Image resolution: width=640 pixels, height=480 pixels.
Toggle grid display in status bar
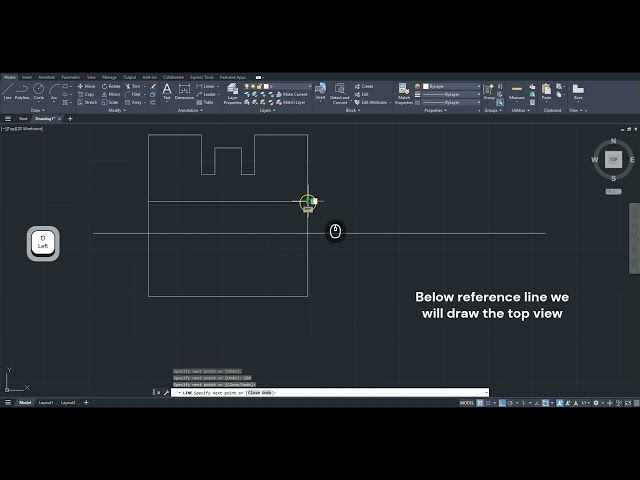[480, 403]
